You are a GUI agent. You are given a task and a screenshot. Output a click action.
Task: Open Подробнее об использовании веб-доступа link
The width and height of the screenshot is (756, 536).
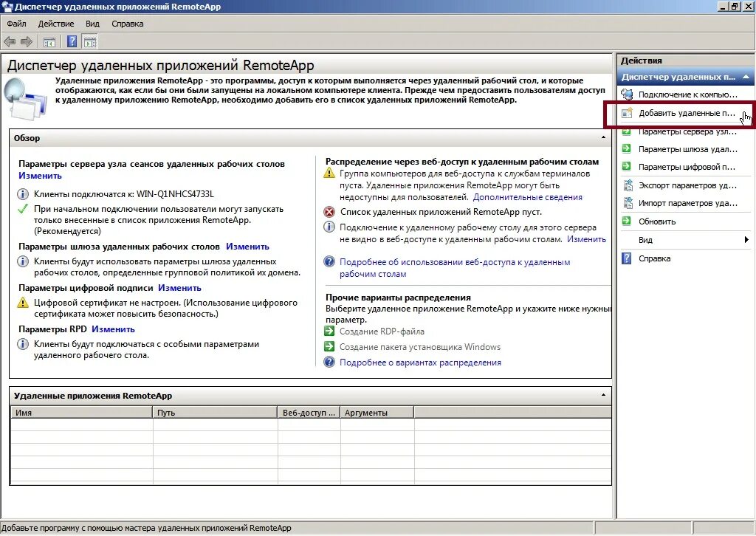(455, 268)
